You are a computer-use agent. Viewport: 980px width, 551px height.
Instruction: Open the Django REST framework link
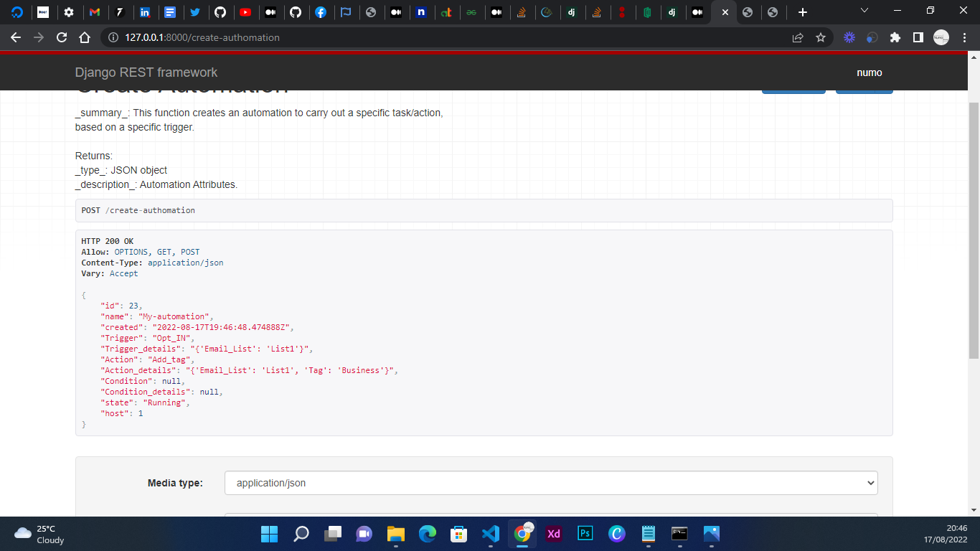coord(146,72)
